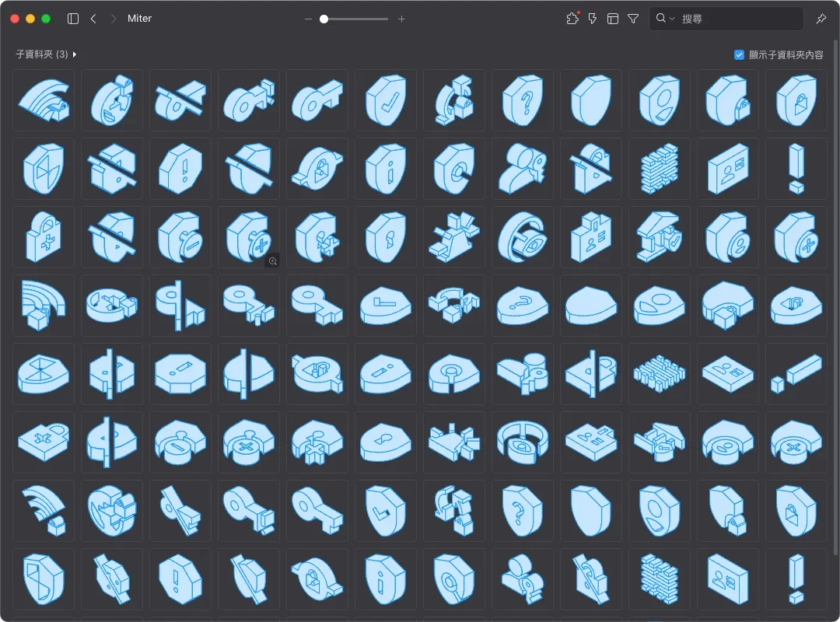This screenshot has height=622, width=840.
Task: Select the upright question mark shield in top row
Action: [x=522, y=100]
